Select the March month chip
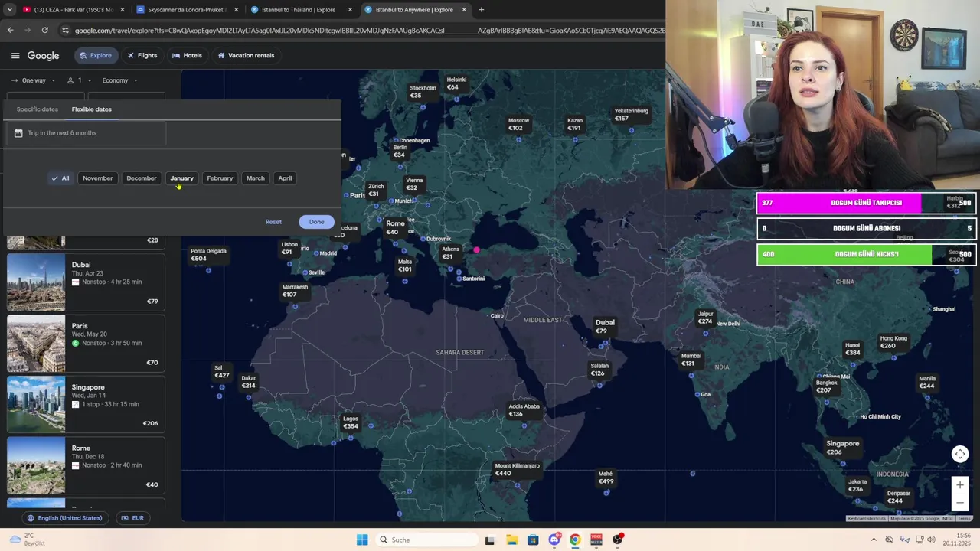The image size is (980, 551). [255, 178]
